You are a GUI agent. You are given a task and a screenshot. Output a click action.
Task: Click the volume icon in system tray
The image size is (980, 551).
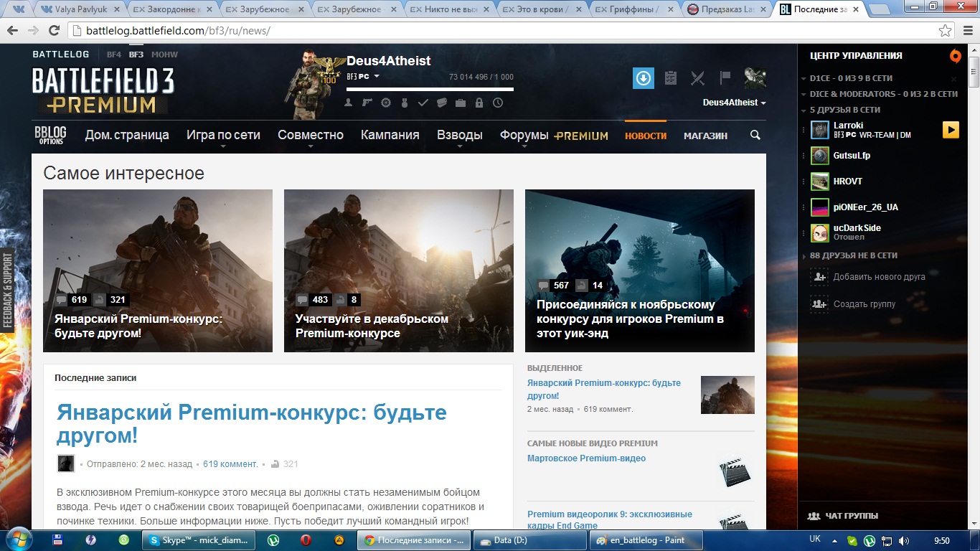(903, 540)
